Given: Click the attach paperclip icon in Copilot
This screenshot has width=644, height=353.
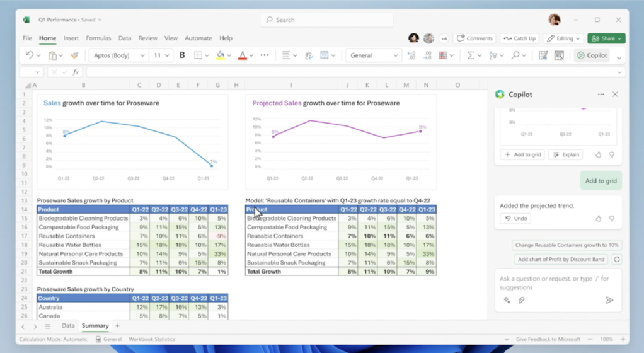Looking at the screenshot, I should (521, 301).
